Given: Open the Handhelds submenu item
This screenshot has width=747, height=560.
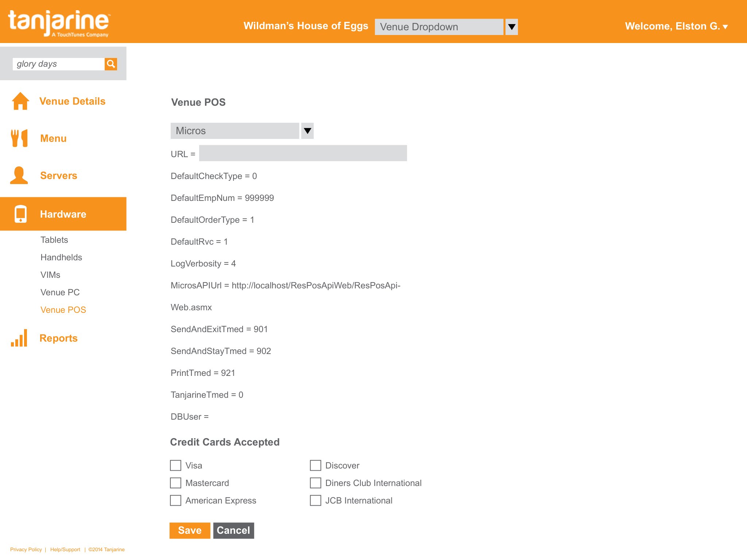Looking at the screenshot, I should coord(61,257).
